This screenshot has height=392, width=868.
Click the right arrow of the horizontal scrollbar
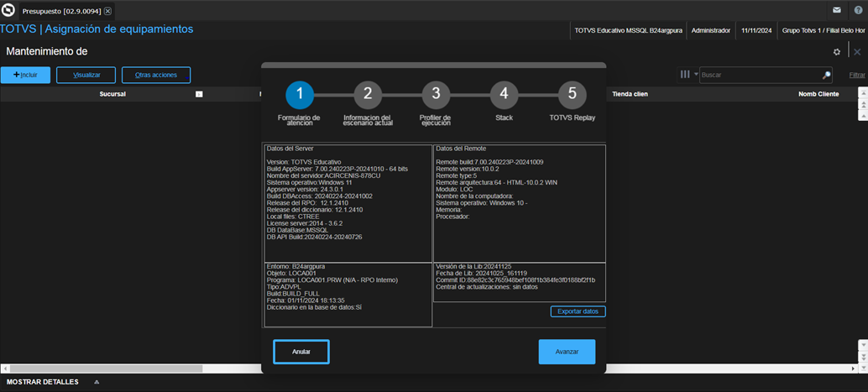click(x=853, y=368)
